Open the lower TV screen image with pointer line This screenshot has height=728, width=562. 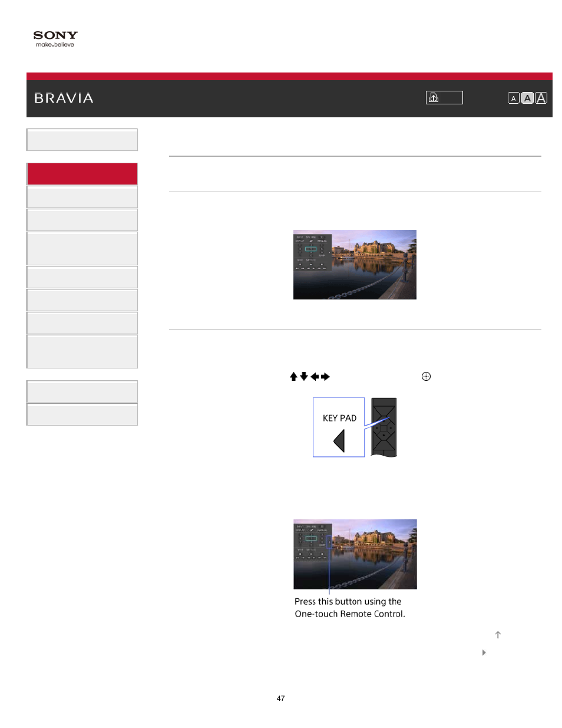355,554
